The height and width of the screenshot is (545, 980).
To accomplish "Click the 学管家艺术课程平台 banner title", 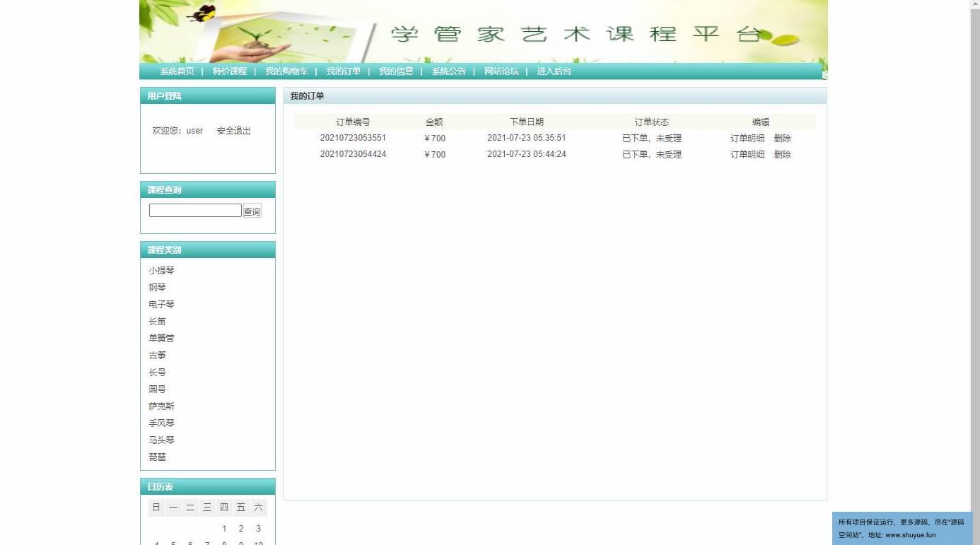I will pos(576,34).
